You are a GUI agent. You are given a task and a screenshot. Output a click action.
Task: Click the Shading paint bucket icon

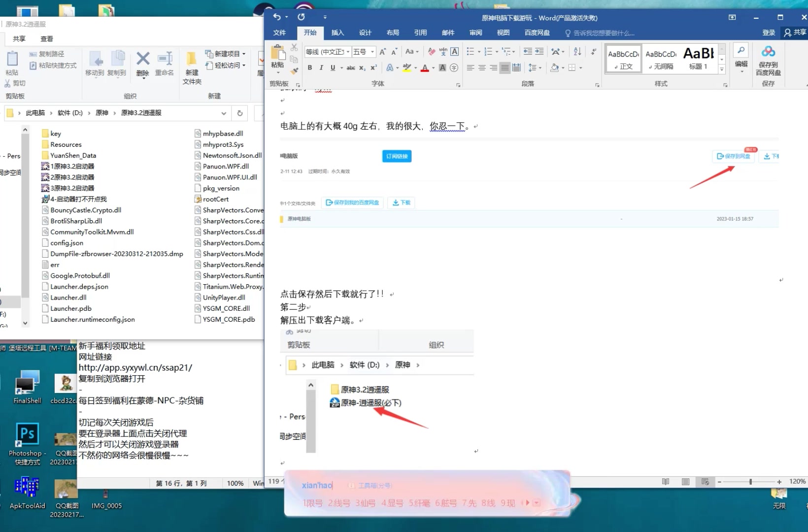point(555,67)
